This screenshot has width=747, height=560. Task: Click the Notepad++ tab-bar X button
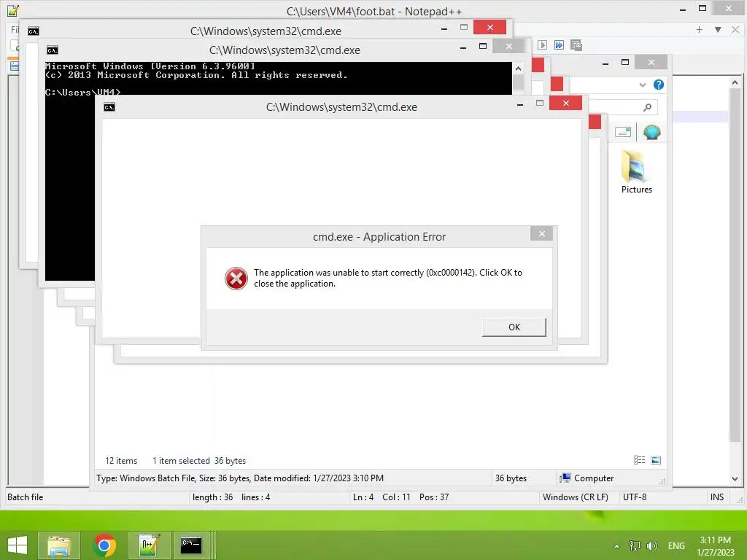[735, 29]
